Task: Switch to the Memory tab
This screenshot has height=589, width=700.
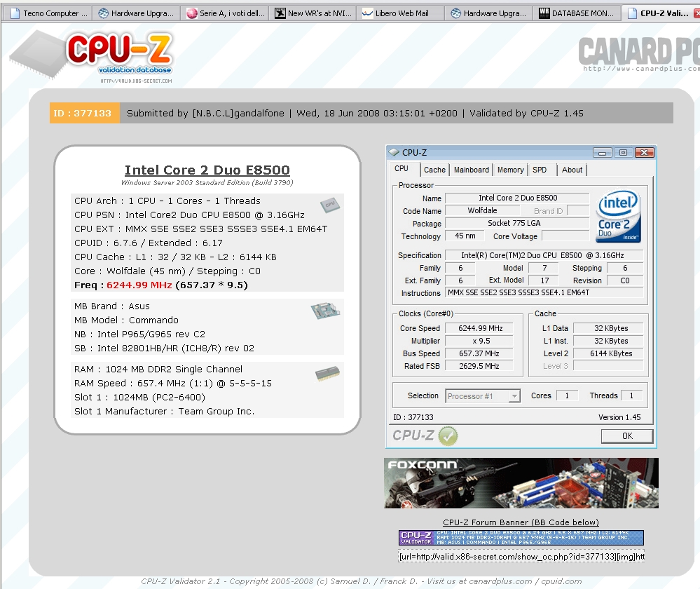Action: [511, 170]
